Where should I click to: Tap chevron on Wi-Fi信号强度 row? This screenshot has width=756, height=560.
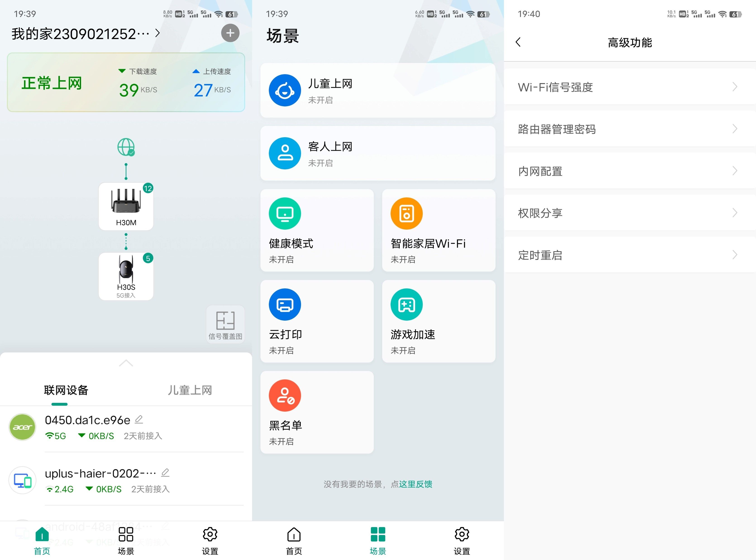(x=735, y=87)
